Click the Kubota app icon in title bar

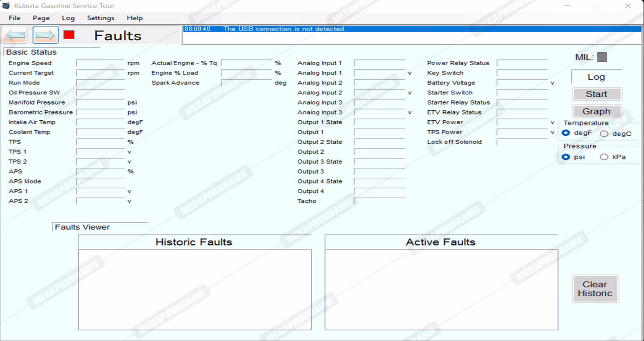6,6
